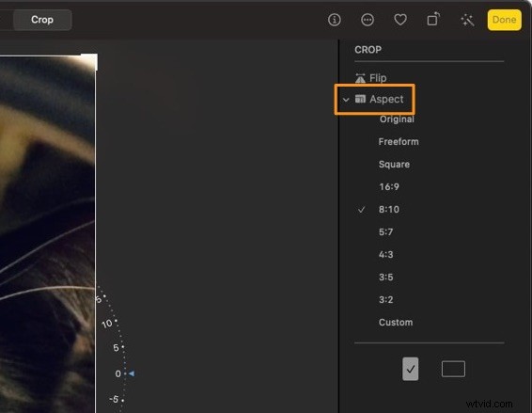This screenshot has width=532, height=413.
Task: Choose the Original aspect ratio
Action: [x=397, y=119]
